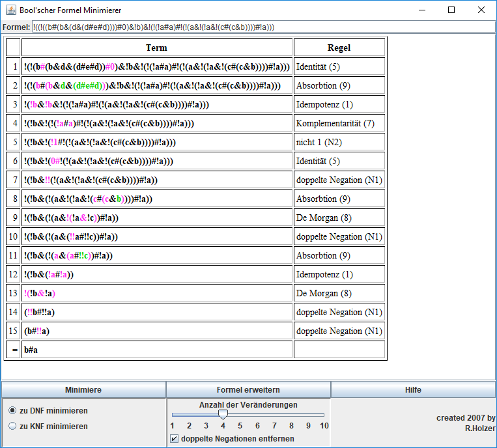Open the Hilfe button
This screenshot has height=448, width=497.
point(413,390)
